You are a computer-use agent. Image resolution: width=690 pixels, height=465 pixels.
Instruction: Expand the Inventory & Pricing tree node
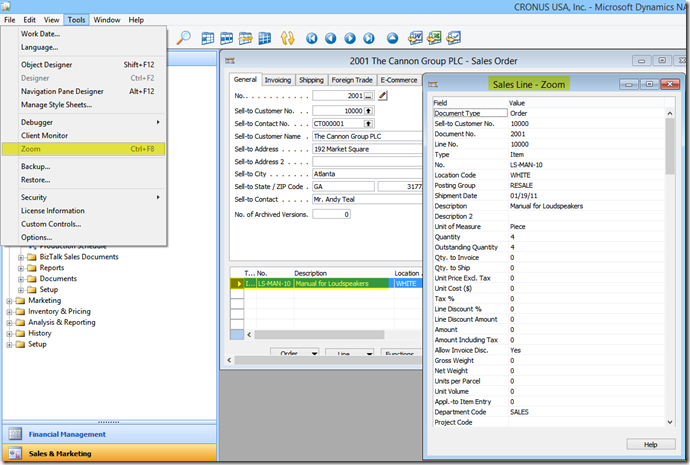coord(10,311)
